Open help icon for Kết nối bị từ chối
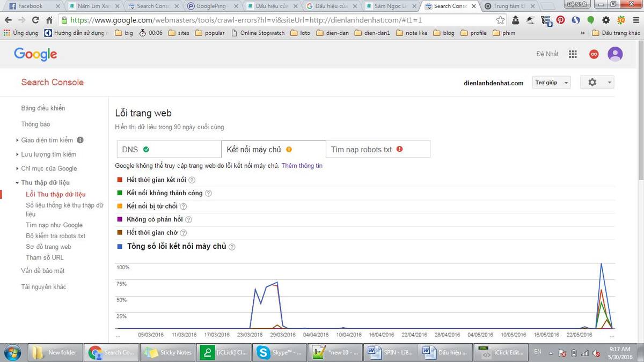Image resolution: width=644 pixels, height=362 pixels. (184, 206)
